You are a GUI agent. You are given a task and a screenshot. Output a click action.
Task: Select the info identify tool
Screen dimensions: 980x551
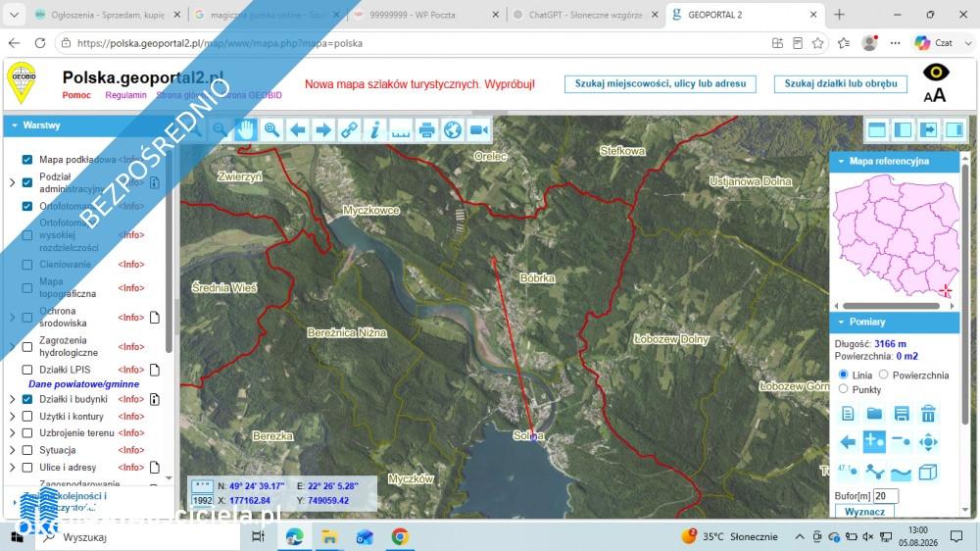click(x=375, y=130)
